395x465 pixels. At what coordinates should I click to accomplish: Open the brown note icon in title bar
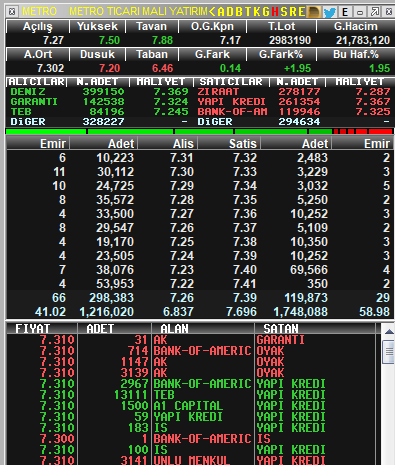(314, 12)
